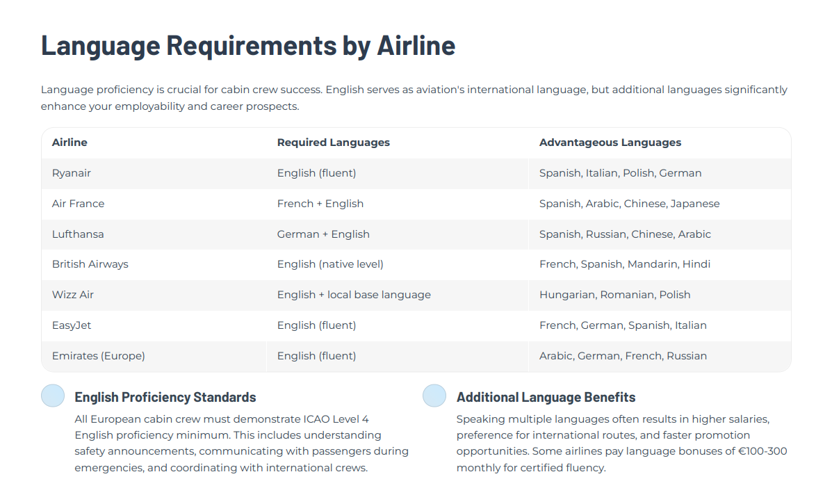Click the Language Requirements by Airline heading
The image size is (832, 504).
248,45
